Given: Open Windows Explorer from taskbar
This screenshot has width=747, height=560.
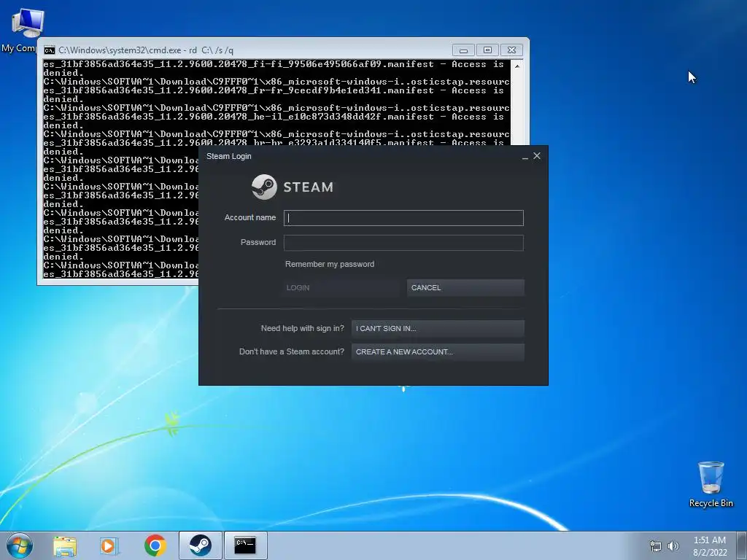Looking at the screenshot, I should (x=65, y=545).
